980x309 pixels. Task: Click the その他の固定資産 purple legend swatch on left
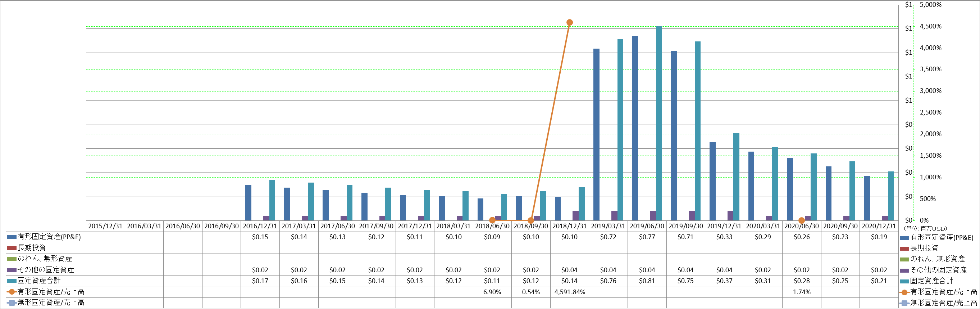(x=12, y=270)
